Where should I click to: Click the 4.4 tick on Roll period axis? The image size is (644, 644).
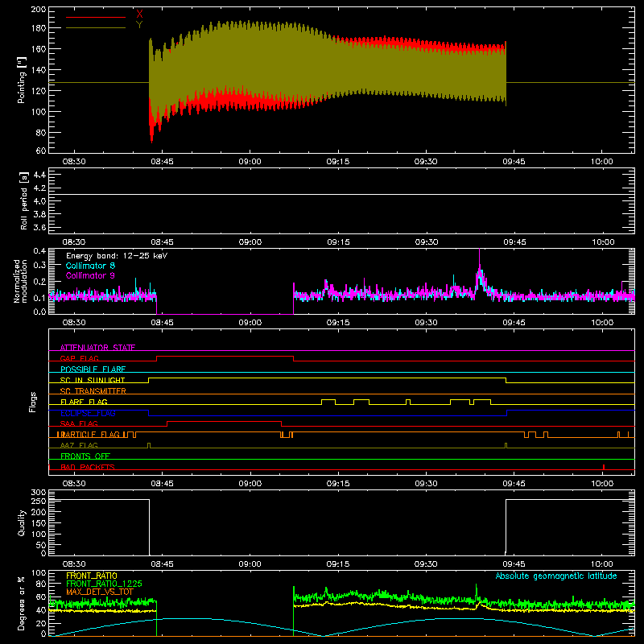[x=39, y=175]
